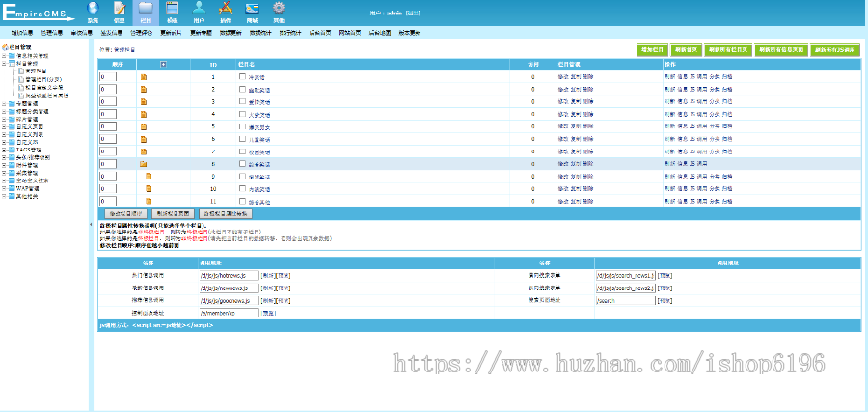Viewport: 868px width, 412px height.
Task: Click the page icon in row ID 2
Action: coord(144,89)
